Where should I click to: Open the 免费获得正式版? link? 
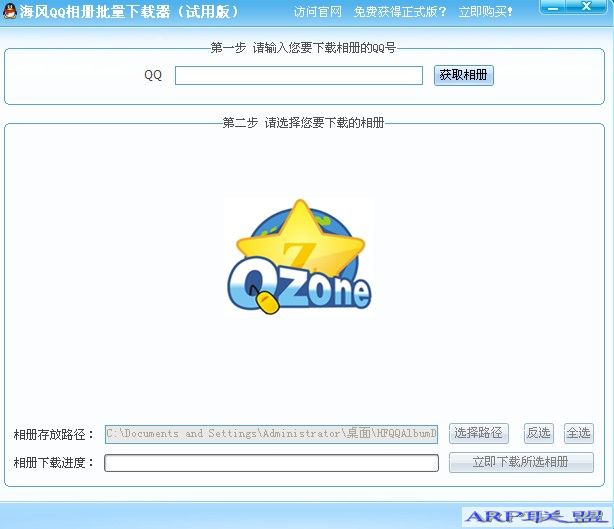coord(400,12)
